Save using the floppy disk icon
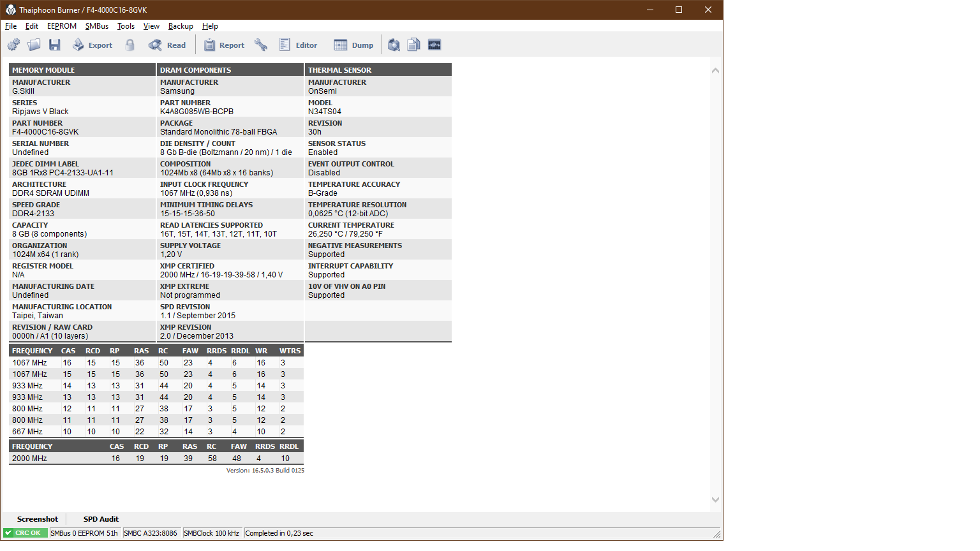 click(x=55, y=45)
